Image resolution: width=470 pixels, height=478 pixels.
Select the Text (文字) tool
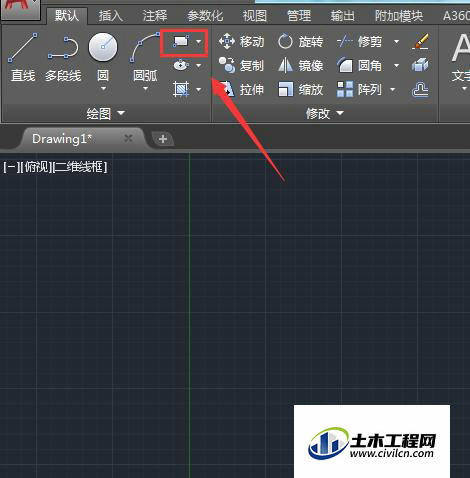(x=461, y=57)
